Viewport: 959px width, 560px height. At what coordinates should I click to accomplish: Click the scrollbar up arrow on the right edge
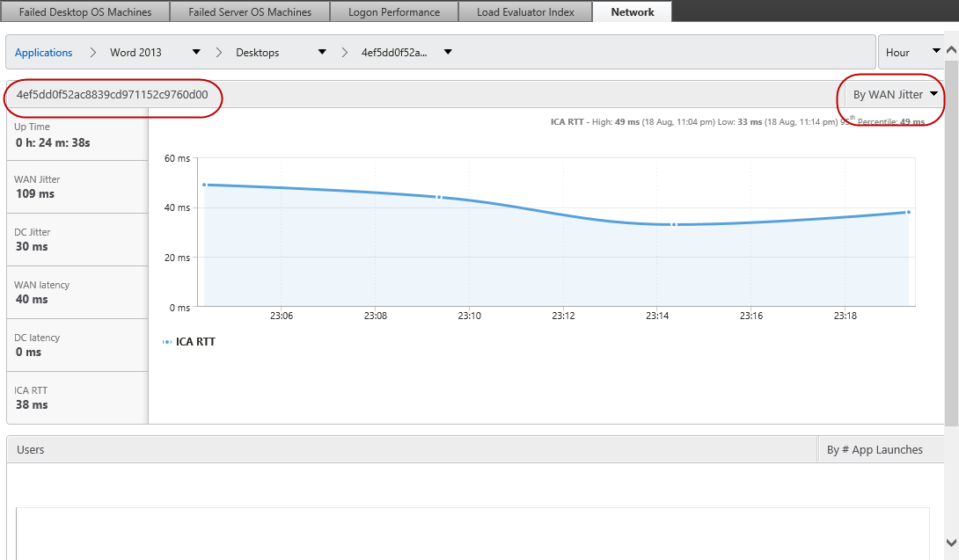[x=951, y=48]
